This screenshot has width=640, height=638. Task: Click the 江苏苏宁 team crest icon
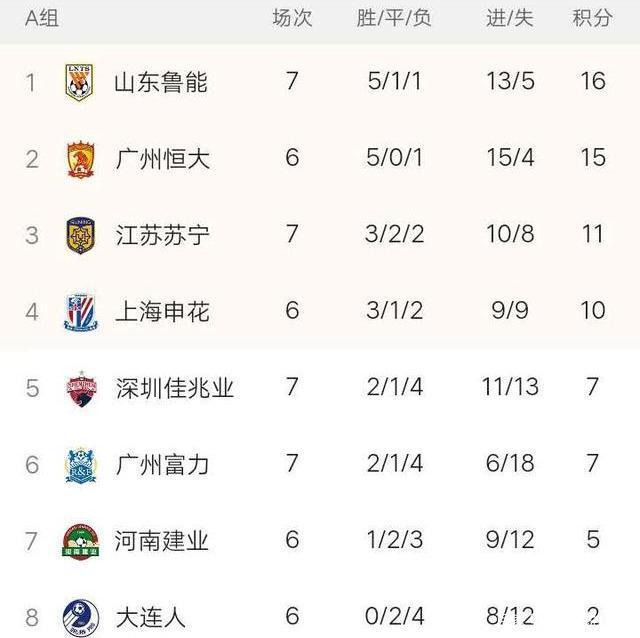(80, 235)
